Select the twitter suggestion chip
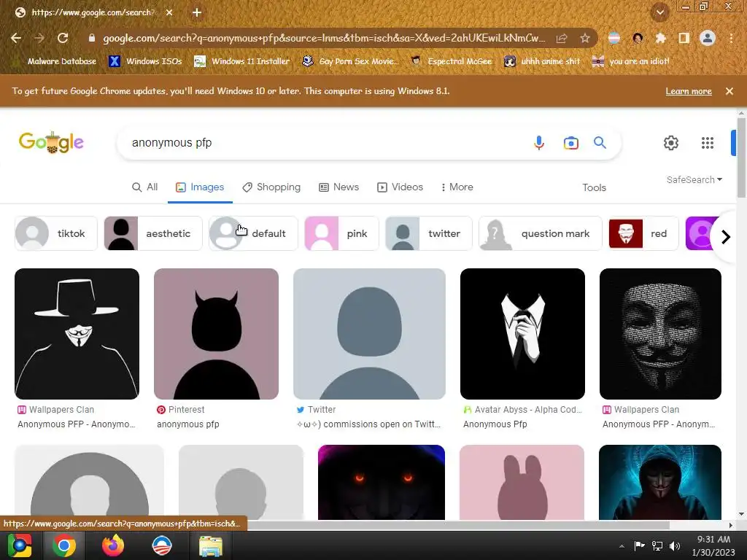 pos(429,233)
